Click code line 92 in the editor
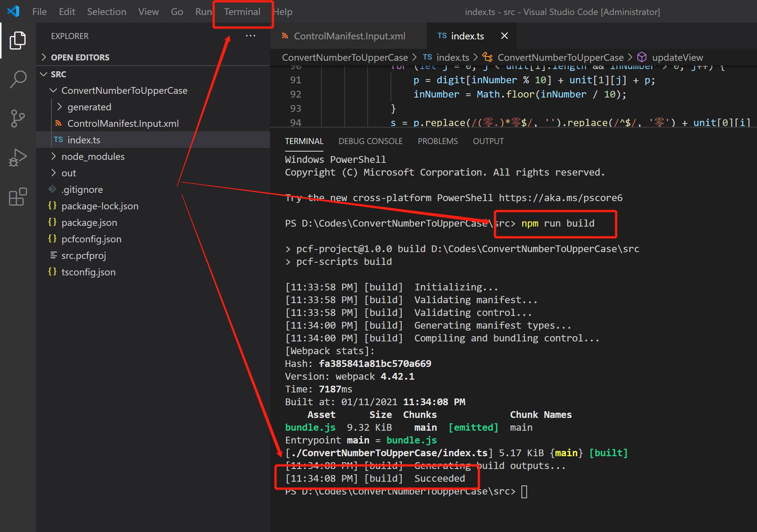757x532 pixels. coord(520,94)
